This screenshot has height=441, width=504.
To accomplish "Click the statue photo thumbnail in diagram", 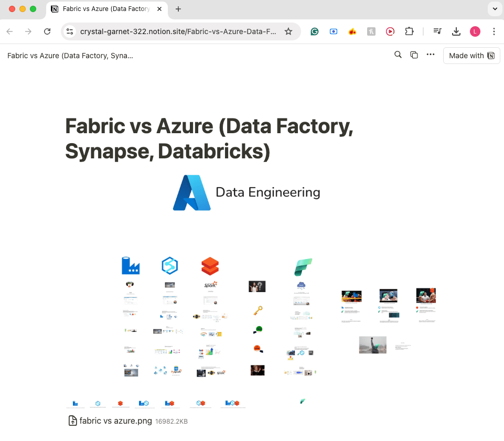I will click(x=372, y=345).
